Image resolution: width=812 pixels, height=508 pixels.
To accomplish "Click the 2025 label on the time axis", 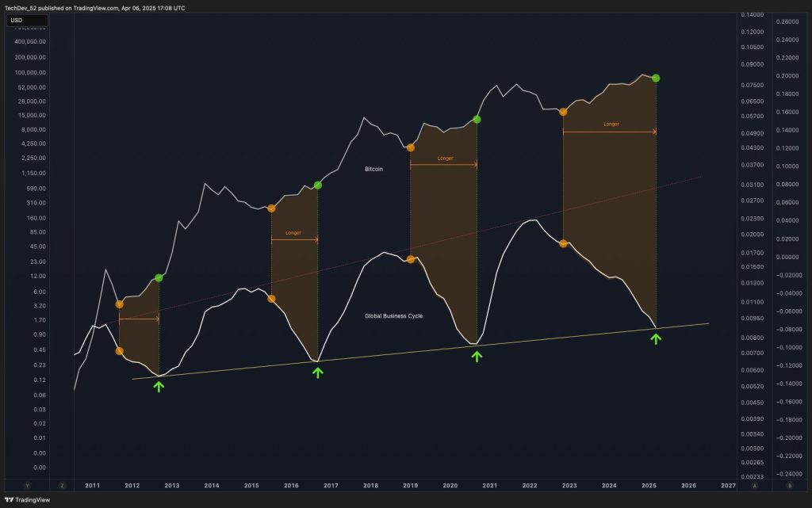I will point(649,486).
